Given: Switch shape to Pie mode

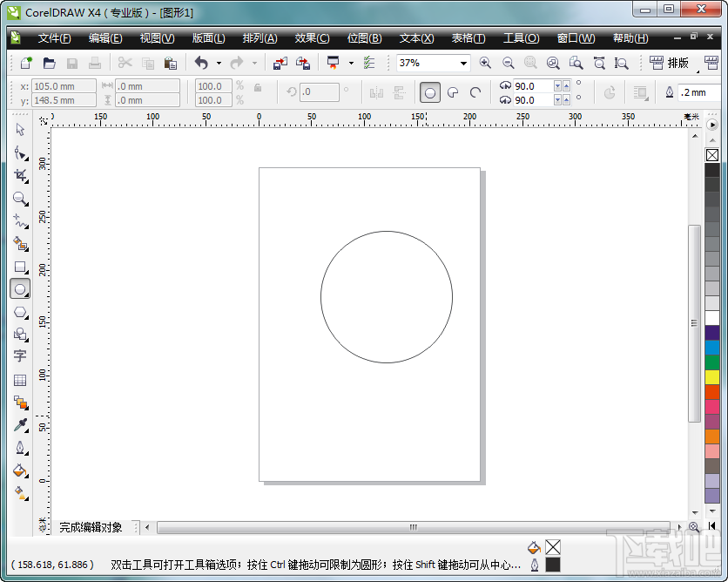Looking at the screenshot, I should click(x=453, y=92).
